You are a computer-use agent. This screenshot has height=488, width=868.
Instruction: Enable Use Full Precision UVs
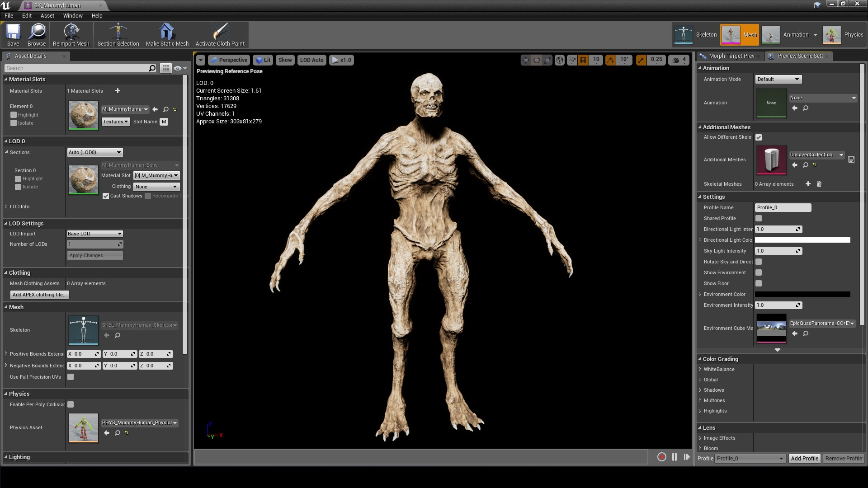point(71,377)
